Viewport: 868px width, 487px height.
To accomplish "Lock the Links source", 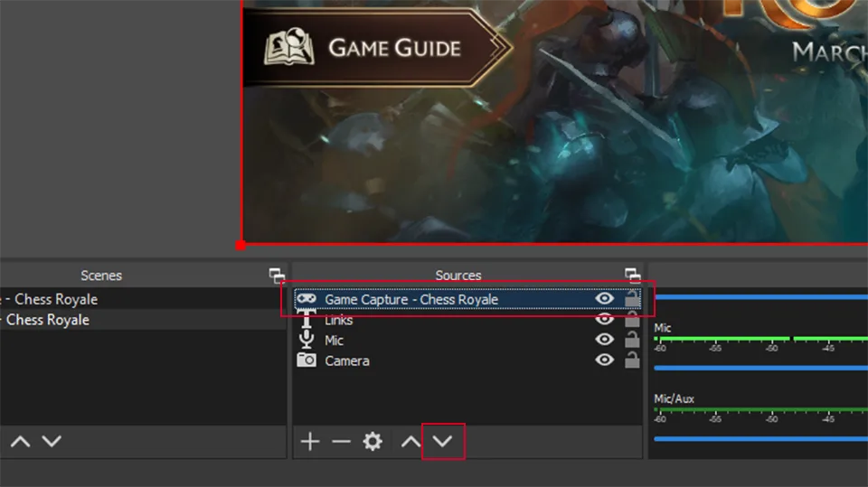I will pos(632,319).
